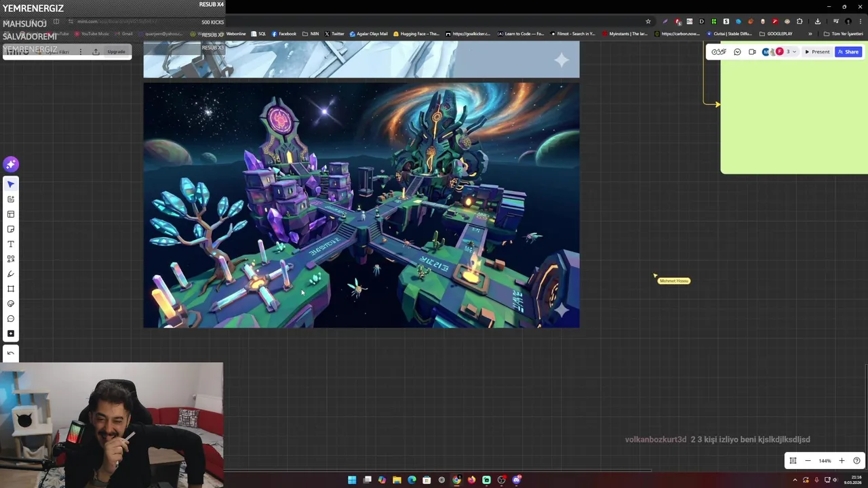
Task: Open the help question mark icon
Action: (856, 461)
